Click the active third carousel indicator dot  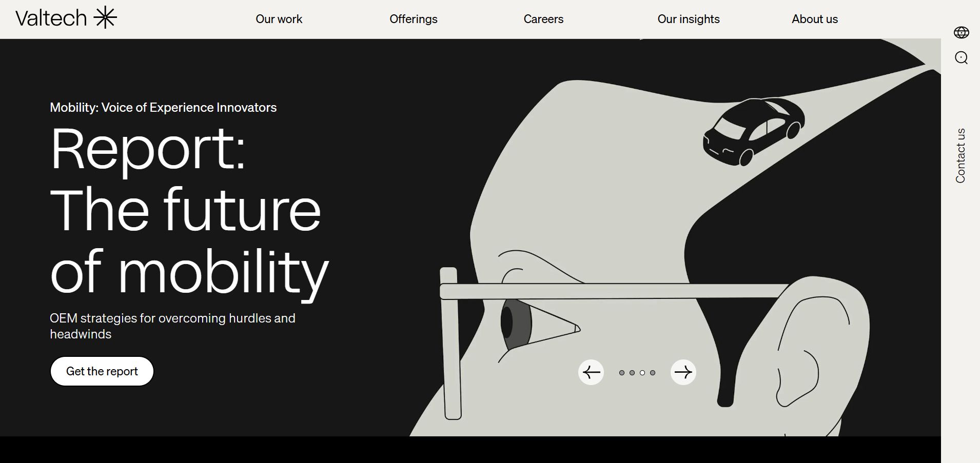(642, 373)
